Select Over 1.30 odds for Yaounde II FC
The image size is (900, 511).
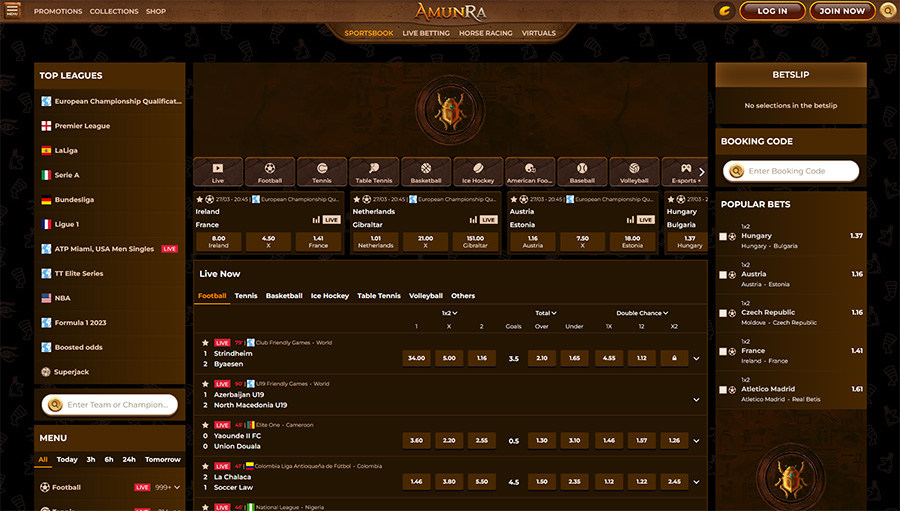[x=541, y=441]
